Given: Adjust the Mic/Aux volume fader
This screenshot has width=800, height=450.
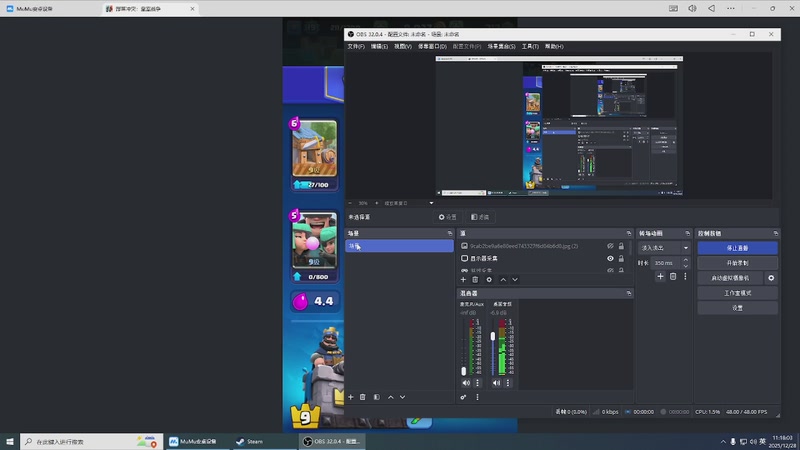Looking at the screenshot, I should pos(463,371).
